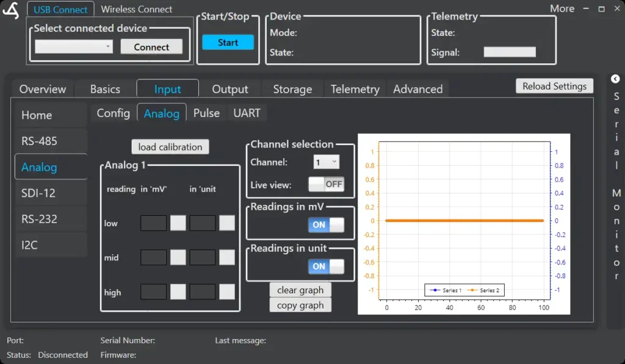The width and height of the screenshot is (625, 364).
Task: Click the copy graph button
Action: [300, 305]
